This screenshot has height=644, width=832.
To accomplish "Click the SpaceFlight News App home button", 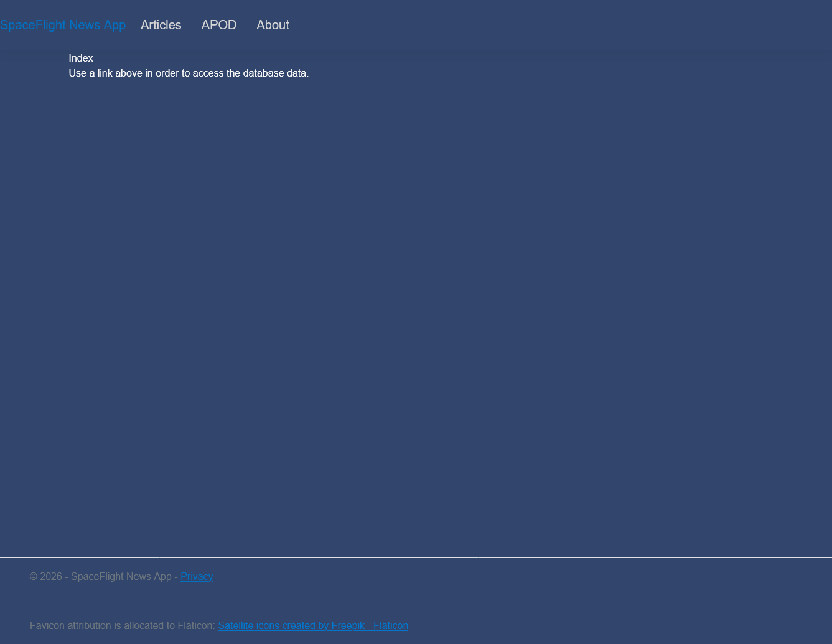I will click(63, 25).
